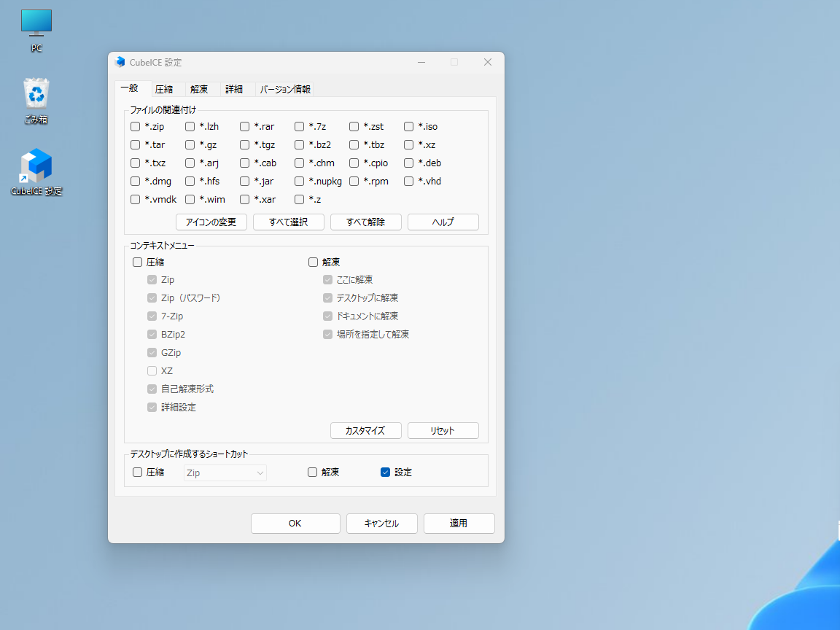Click the リセット button

[443, 430]
